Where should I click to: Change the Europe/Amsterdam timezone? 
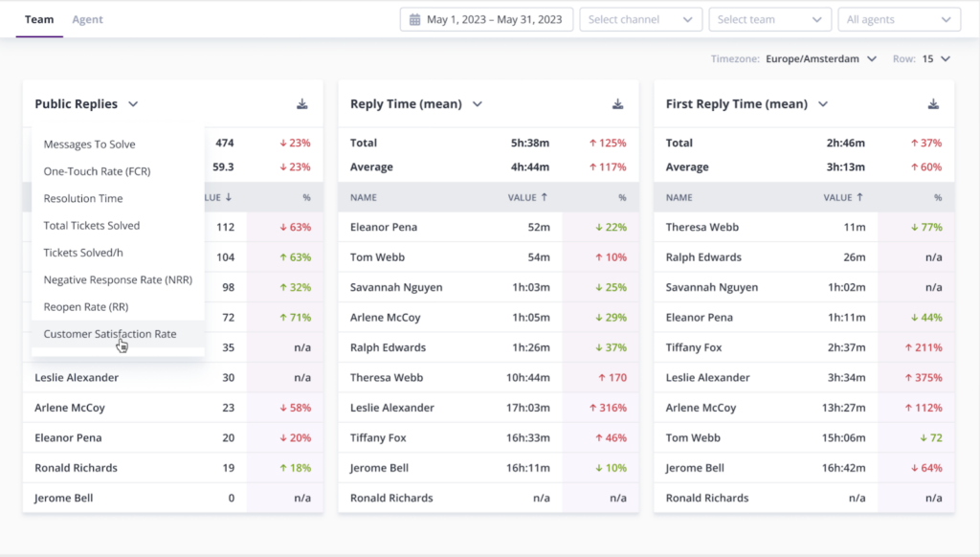[820, 58]
